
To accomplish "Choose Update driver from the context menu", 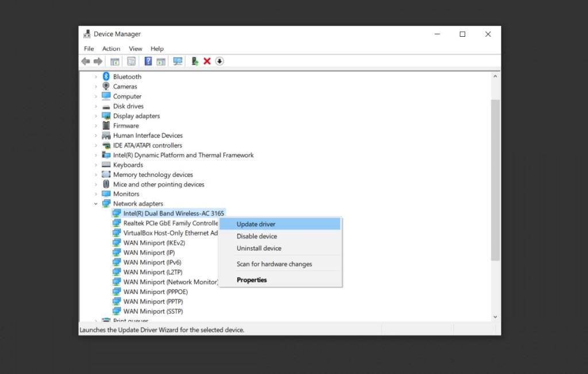I will (257, 223).
